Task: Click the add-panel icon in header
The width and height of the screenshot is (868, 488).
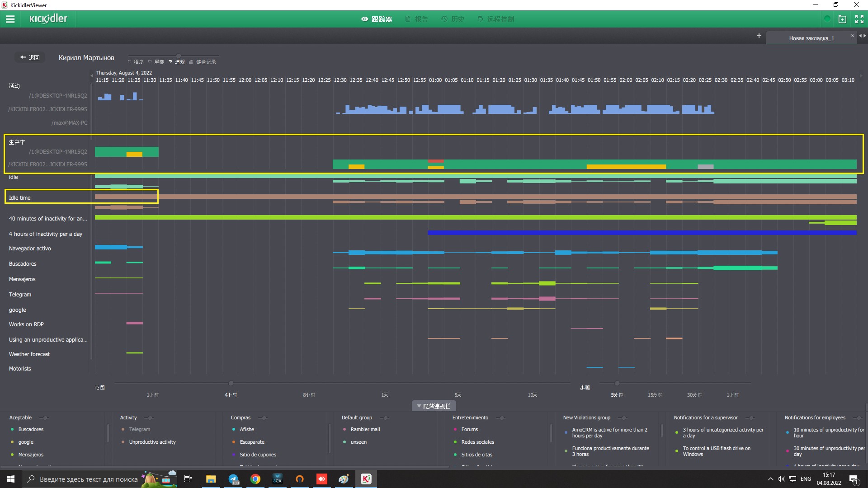Action: tap(842, 19)
